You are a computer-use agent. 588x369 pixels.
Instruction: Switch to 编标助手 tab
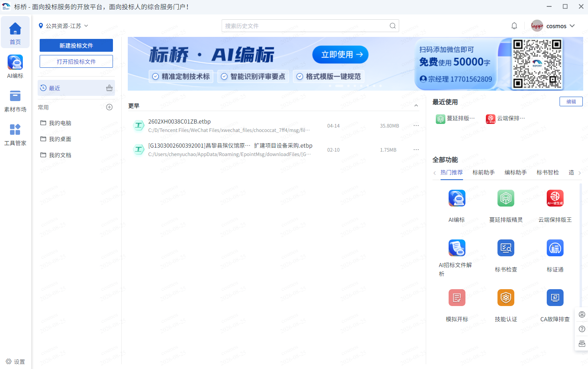click(516, 172)
